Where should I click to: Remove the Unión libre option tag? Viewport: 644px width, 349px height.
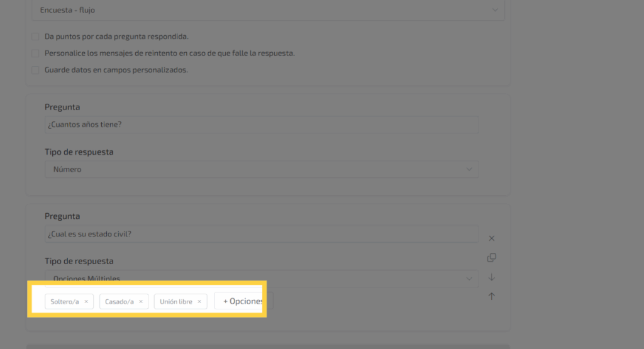(x=199, y=302)
